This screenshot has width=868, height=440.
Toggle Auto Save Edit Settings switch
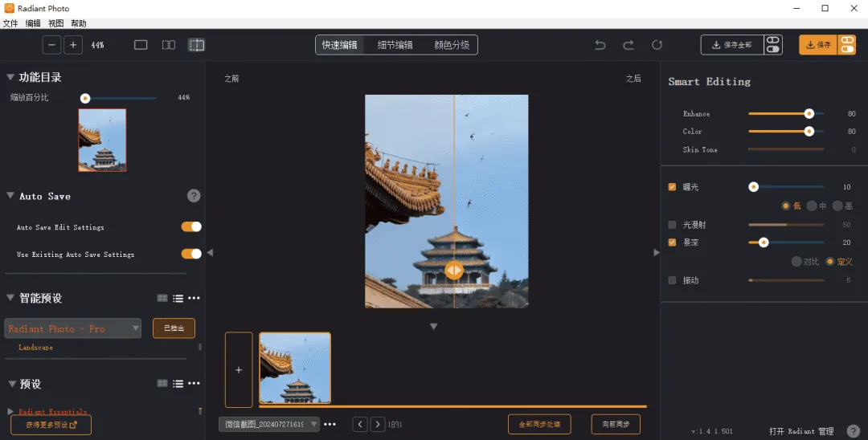(x=191, y=226)
